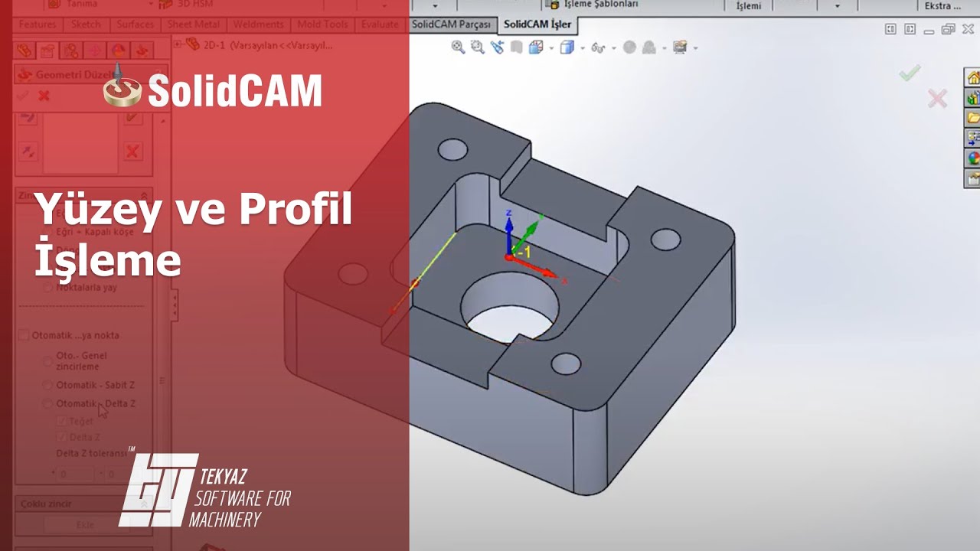Switch to the PropertyManager icon tab

coord(47,51)
